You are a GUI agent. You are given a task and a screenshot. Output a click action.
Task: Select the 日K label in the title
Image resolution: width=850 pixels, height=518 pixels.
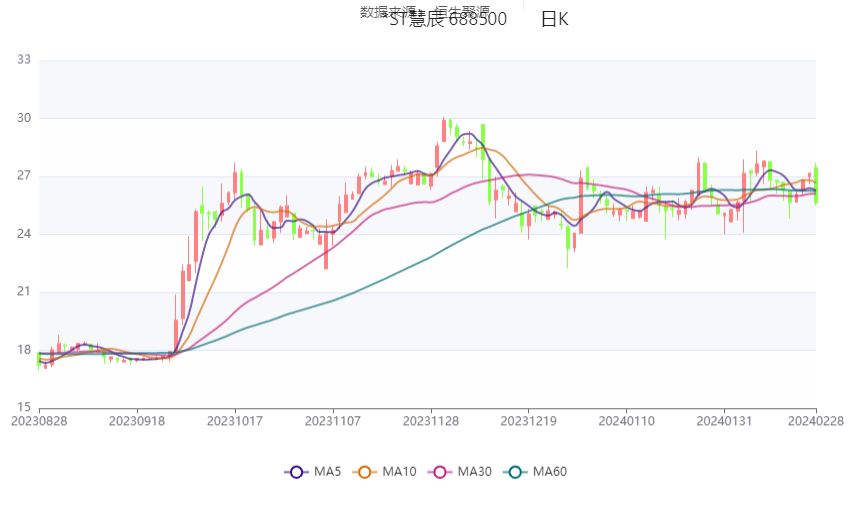554,19
